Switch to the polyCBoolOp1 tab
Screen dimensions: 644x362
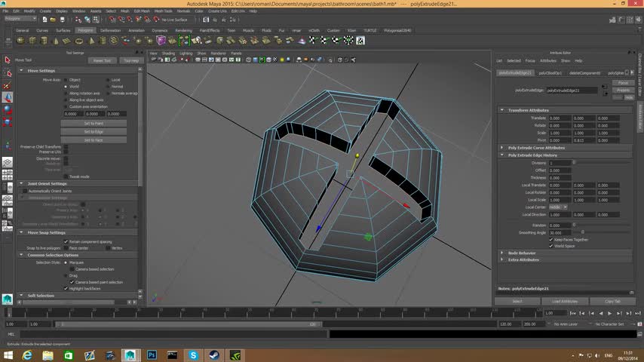(x=550, y=73)
